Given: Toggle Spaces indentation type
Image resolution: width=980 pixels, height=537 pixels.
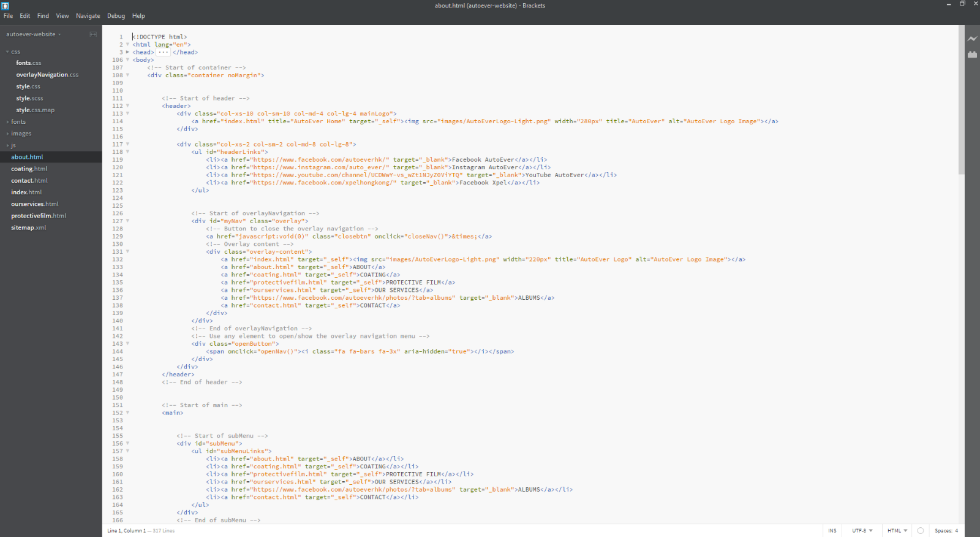Looking at the screenshot, I should point(943,531).
